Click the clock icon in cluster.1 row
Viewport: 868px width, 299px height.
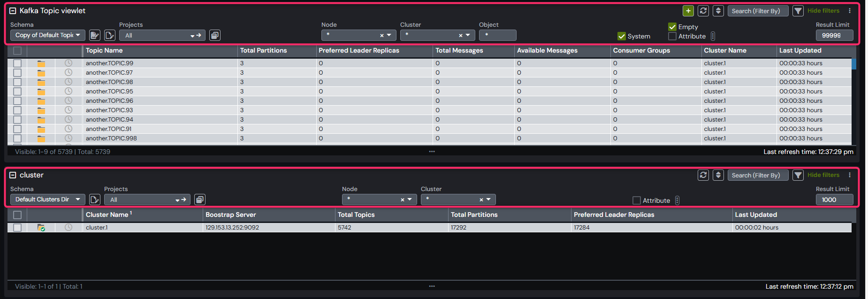(69, 227)
